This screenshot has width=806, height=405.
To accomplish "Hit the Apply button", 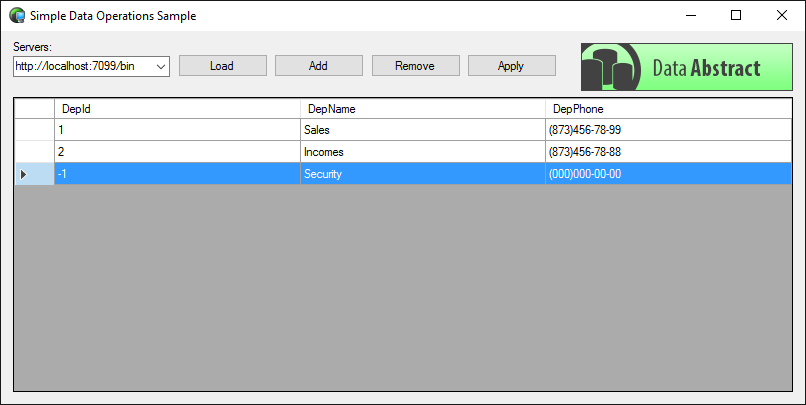I will coord(511,66).
